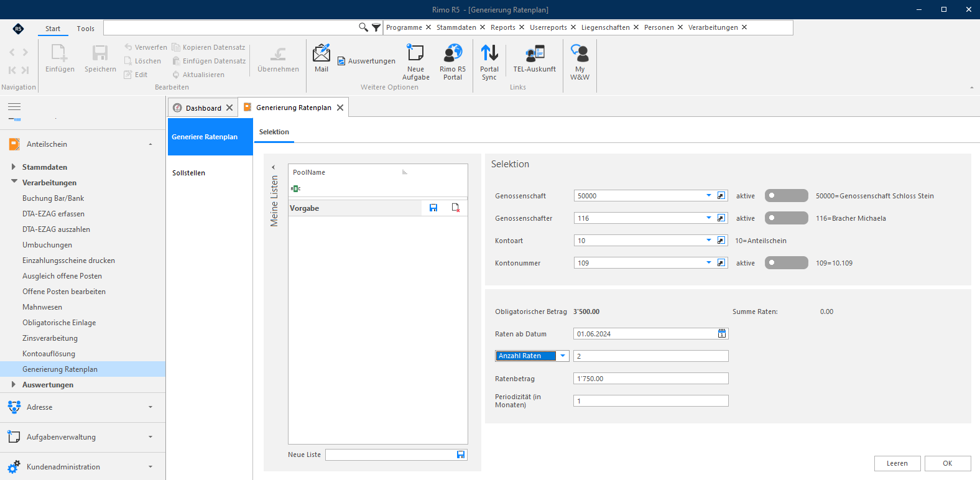Click Generiere Ratenplan button
Screen dimensions: 980x480
[x=210, y=137]
